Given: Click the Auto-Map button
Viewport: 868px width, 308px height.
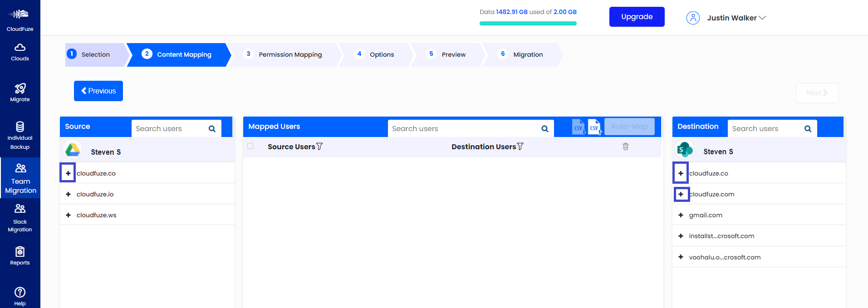Looking at the screenshot, I should tap(630, 127).
